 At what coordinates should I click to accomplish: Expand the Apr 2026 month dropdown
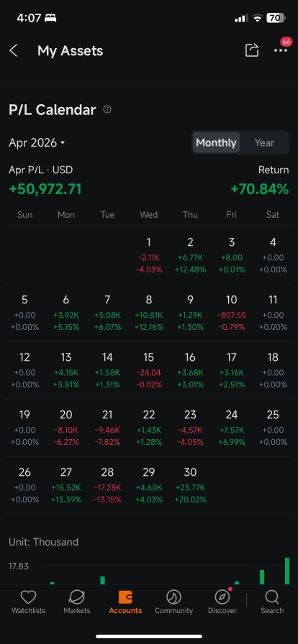(x=37, y=142)
